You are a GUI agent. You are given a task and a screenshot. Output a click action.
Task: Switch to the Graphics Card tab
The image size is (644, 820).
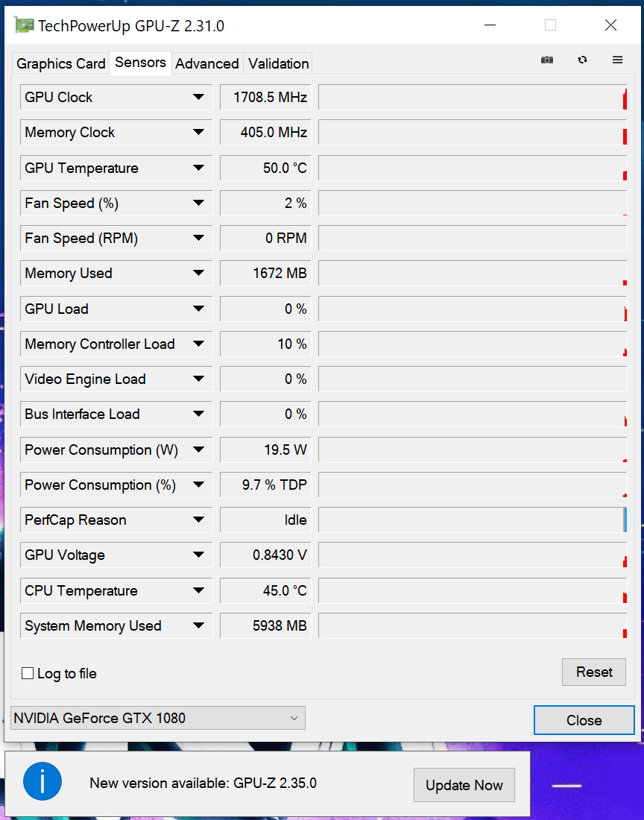coord(61,64)
